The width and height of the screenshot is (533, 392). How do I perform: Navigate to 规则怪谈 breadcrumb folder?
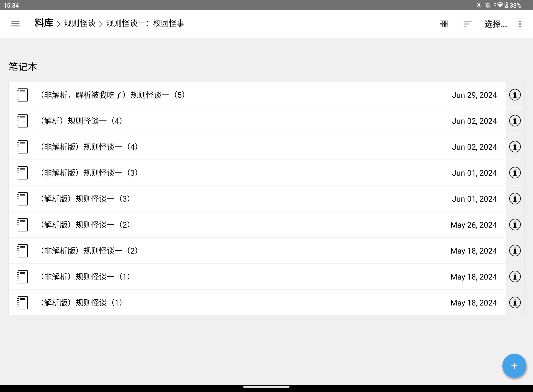click(x=80, y=23)
